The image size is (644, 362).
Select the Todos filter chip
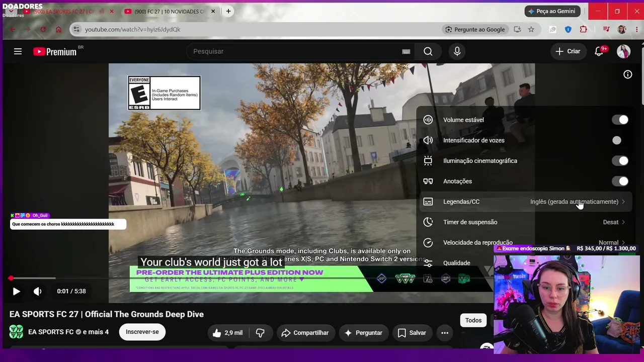[473, 320]
